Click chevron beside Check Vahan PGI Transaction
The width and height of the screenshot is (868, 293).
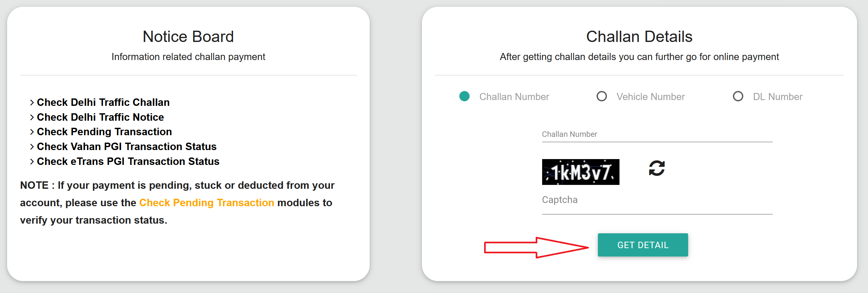(32, 147)
